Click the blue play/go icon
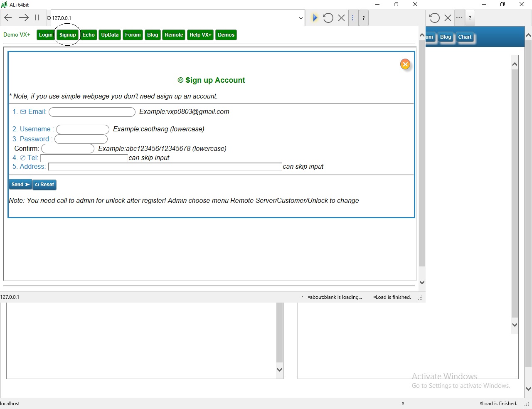Image resolution: width=532 pixels, height=409 pixels. pos(315,18)
